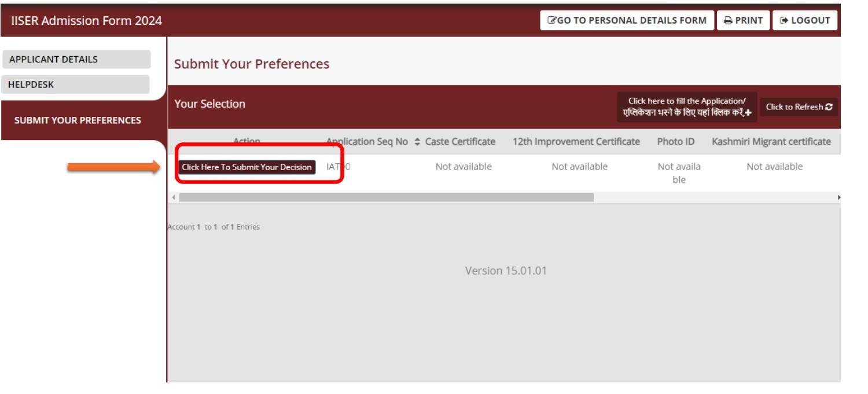Click the 12th Improvement Certificate column header
Screen dimensions: 868x394
point(576,142)
